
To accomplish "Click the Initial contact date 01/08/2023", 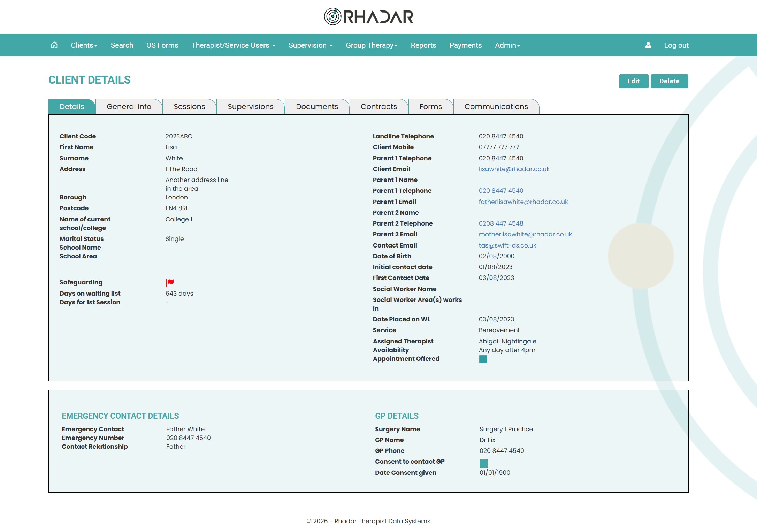I will [496, 267].
